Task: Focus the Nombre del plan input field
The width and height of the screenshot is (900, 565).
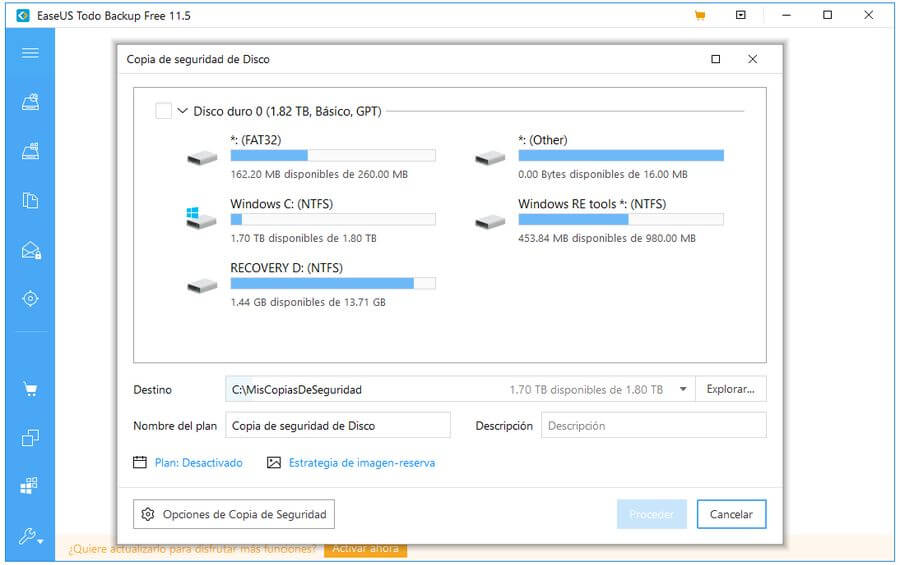Action: [338, 425]
